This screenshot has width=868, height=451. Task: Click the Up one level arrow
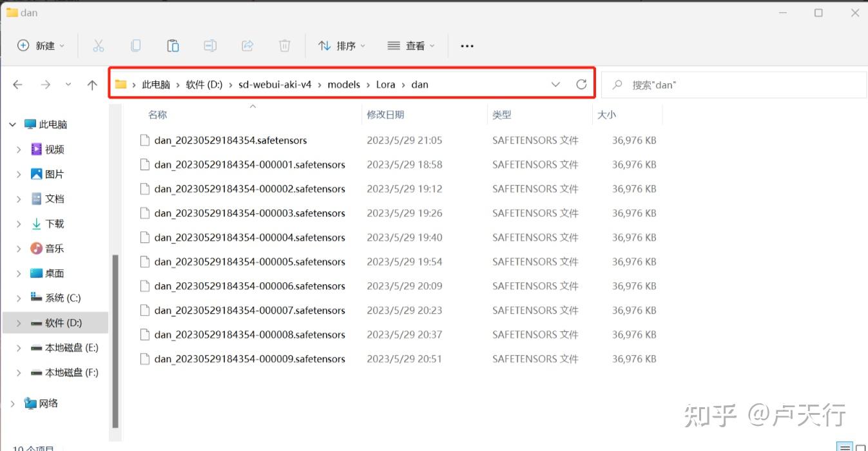click(92, 84)
